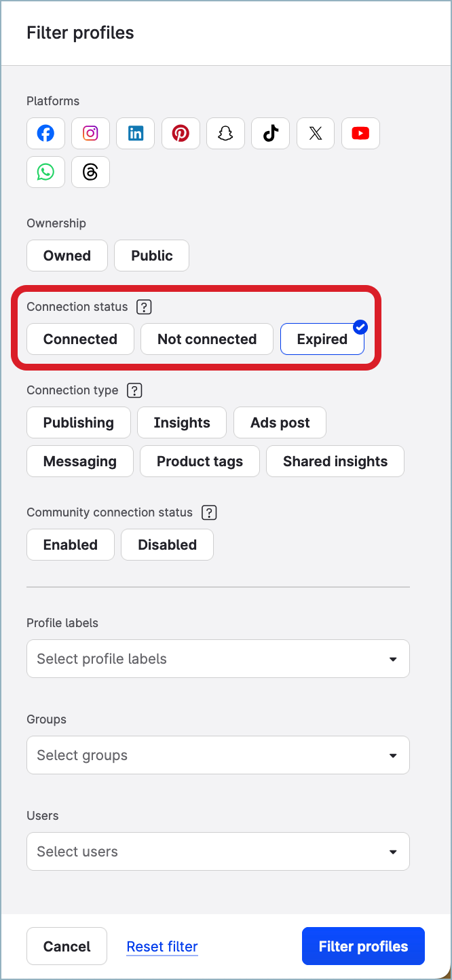Viewport: 452px width, 980px height.
Task: Enable the Owned ownership filter
Action: [x=67, y=256]
